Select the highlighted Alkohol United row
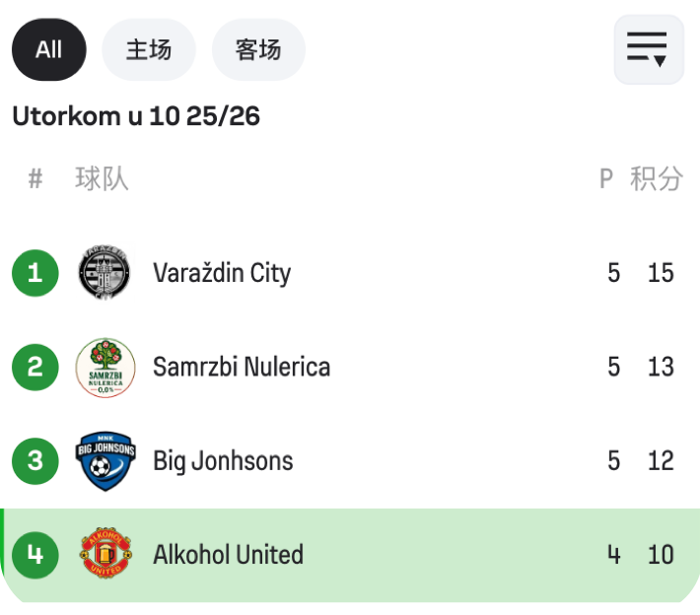The height and width of the screenshot is (615, 700). click(394, 555)
